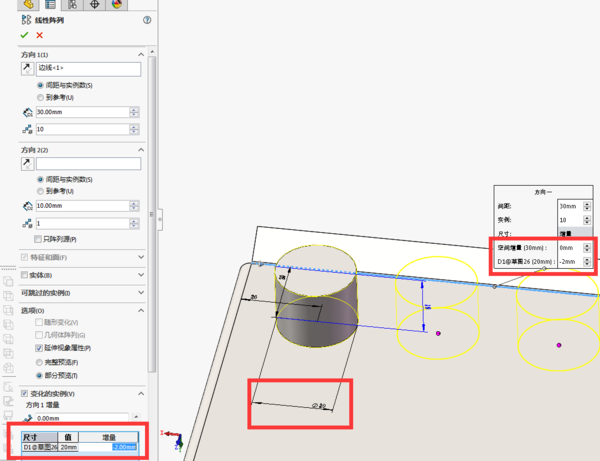600x461 pixels.
Task: Collapse the 方向 2 section
Action: coord(141,150)
